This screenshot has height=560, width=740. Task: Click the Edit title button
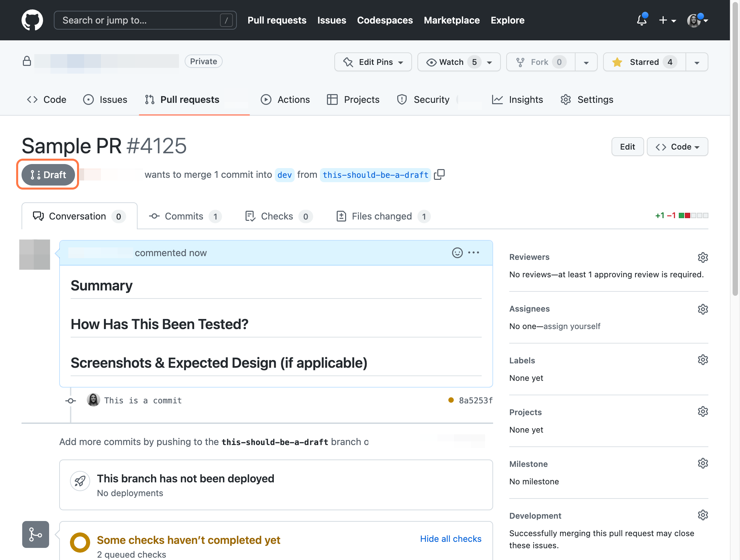pos(627,147)
